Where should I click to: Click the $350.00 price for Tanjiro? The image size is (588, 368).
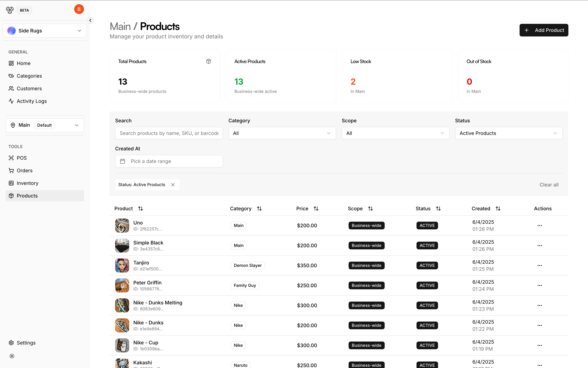[307, 265]
